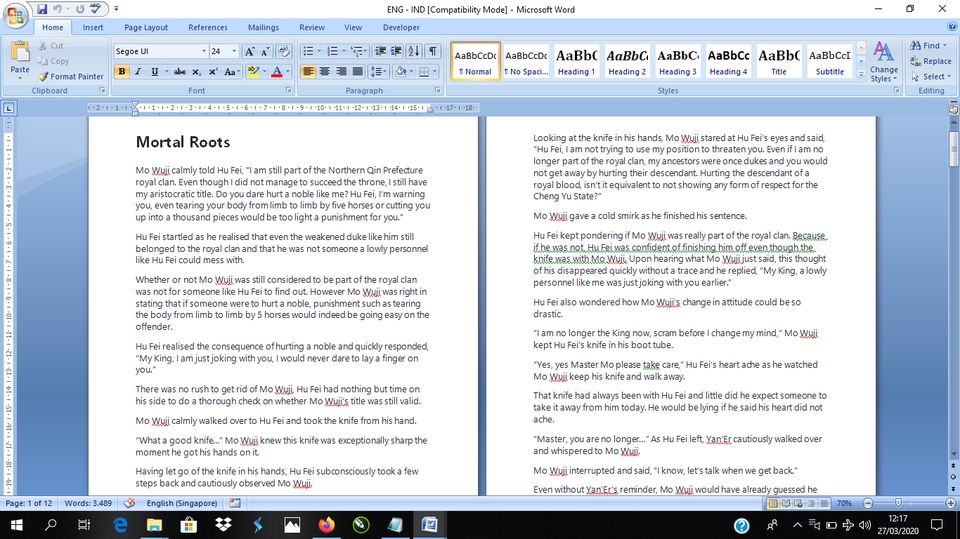The height and width of the screenshot is (539, 960).
Task: Apply the Subtitle style
Action: (x=830, y=61)
